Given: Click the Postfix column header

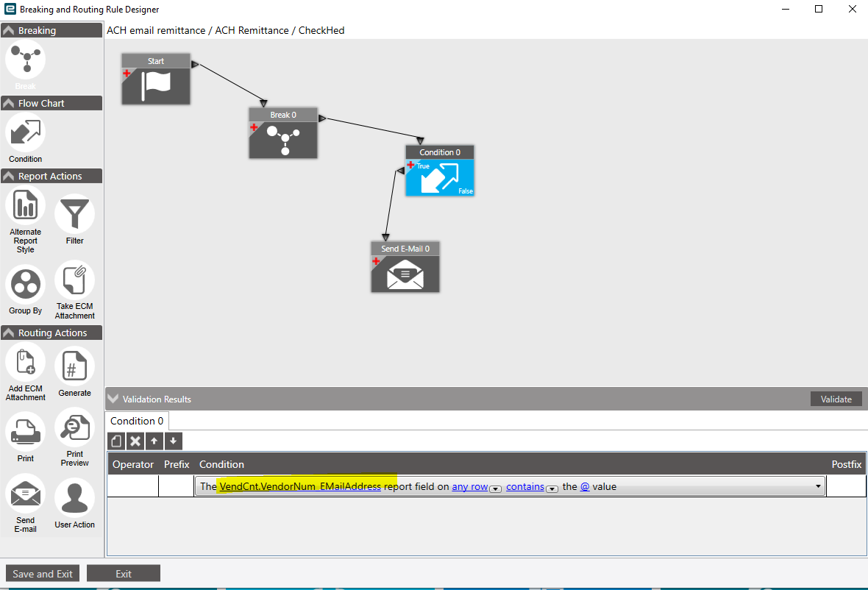Looking at the screenshot, I should point(847,464).
